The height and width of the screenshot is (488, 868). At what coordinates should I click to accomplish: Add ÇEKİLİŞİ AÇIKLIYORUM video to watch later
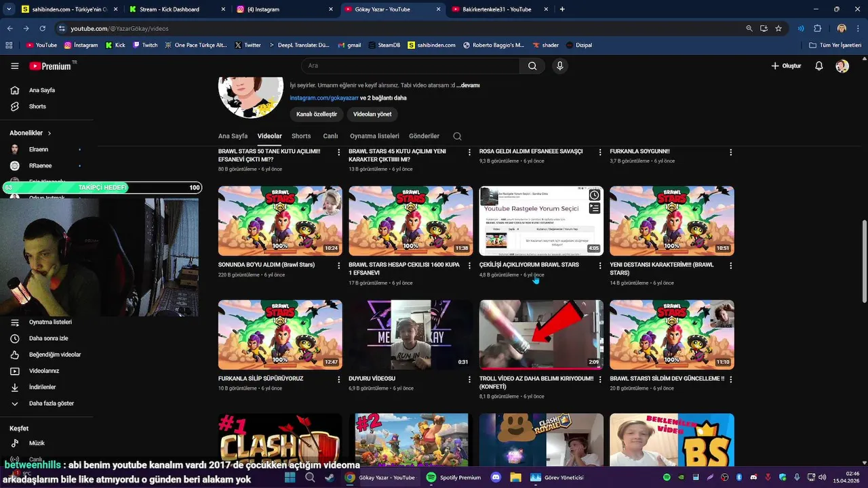coord(594,195)
